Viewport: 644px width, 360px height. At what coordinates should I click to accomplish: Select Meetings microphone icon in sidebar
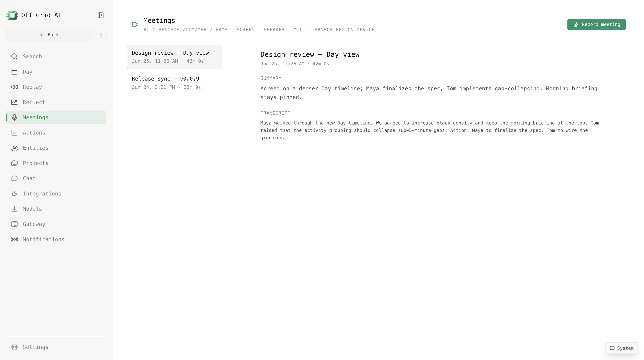click(x=15, y=118)
